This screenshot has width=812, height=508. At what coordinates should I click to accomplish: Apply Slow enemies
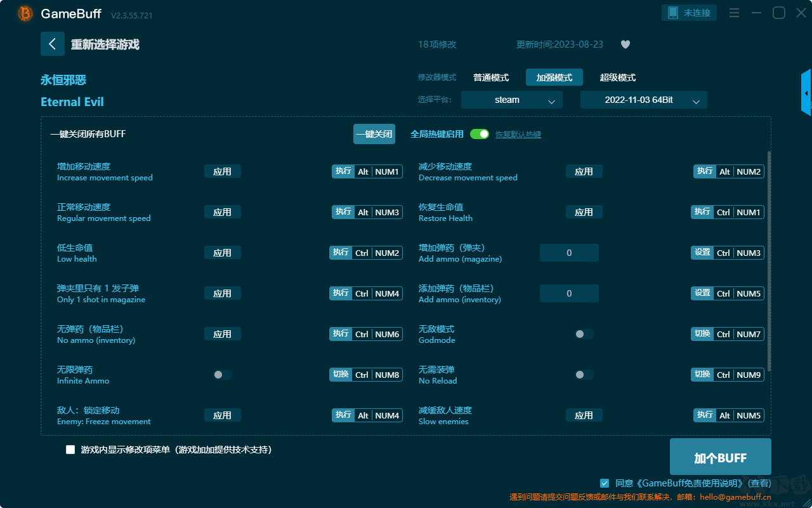[x=584, y=415]
